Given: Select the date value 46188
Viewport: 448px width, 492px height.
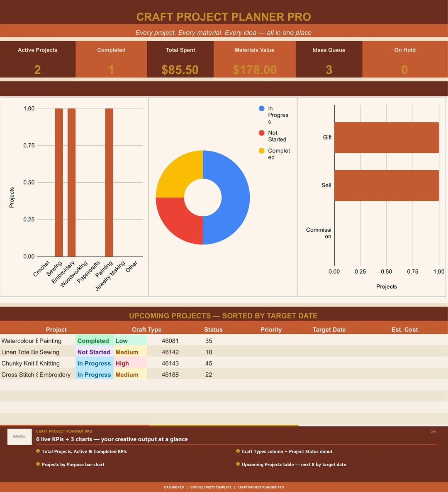Looking at the screenshot, I should pyautogui.click(x=170, y=375).
